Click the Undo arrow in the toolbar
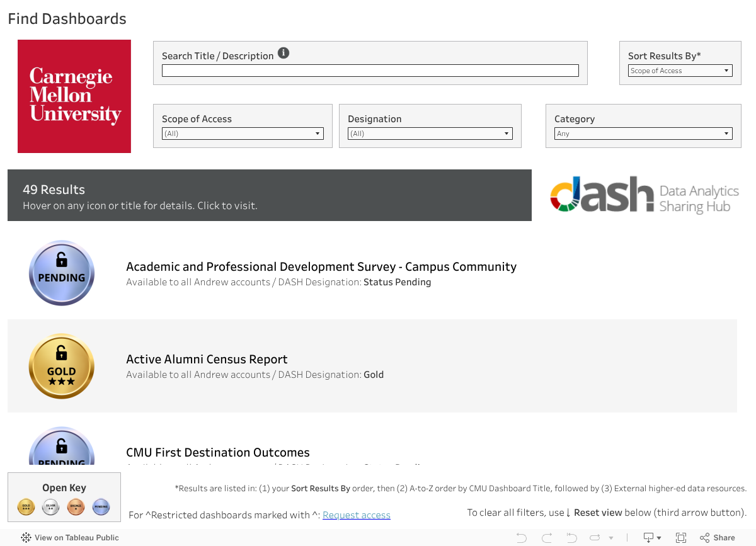Screen dimensions: 756x546 click(x=521, y=537)
